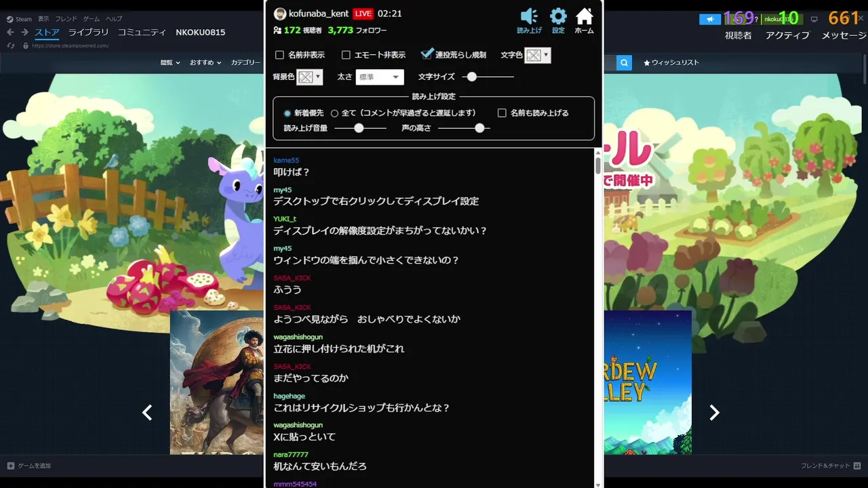Open 文字色 color dropdown
This screenshot has width=868, height=488.
click(538, 56)
